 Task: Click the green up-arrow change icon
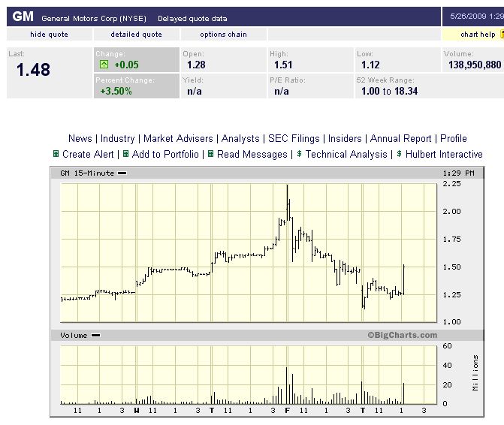(x=104, y=65)
